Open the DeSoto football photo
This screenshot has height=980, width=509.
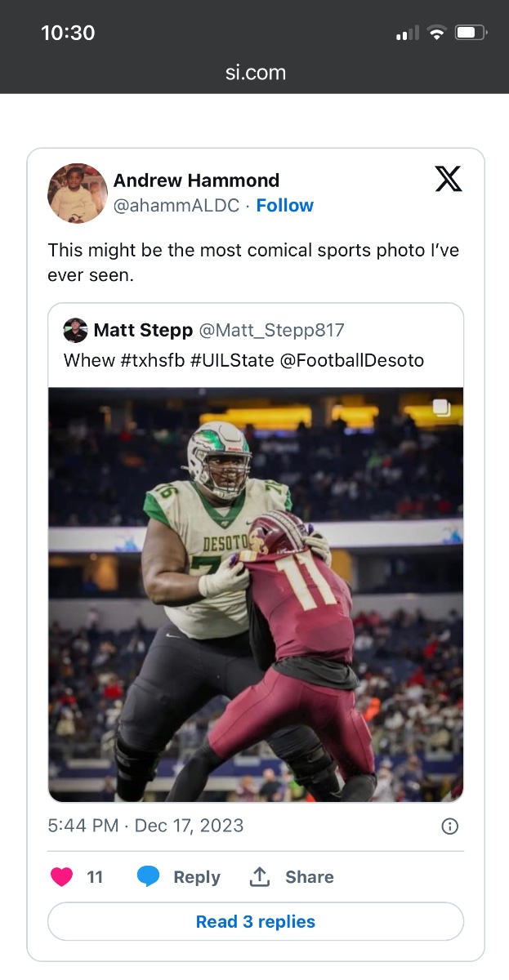(x=256, y=595)
